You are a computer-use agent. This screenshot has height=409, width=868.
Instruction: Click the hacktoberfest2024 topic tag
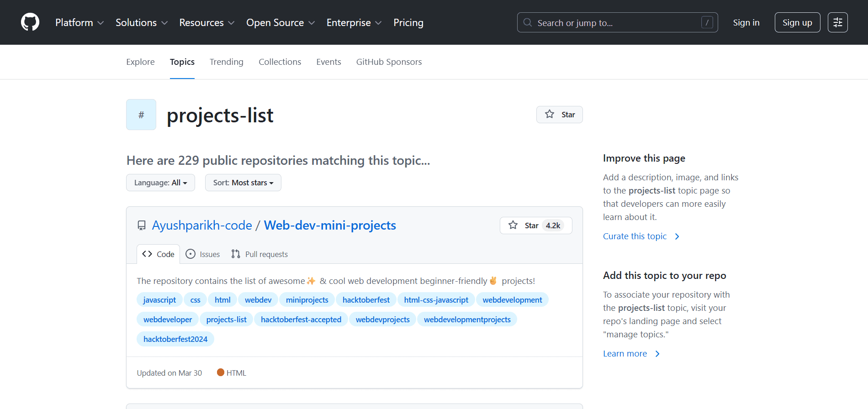pos(175,339)
